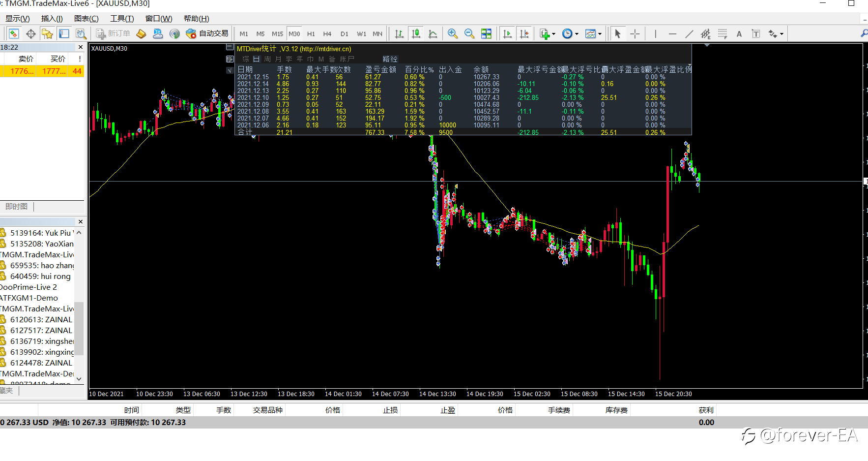Open the 图表(C) menu

click(x=86, y=19)
